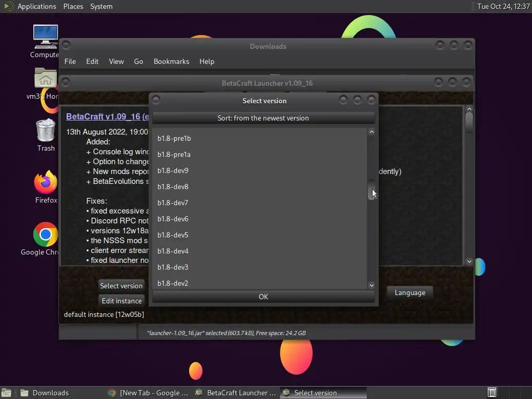
Task: Select version b1.8-pre1a in the list
Action: [x=260, y=154]
